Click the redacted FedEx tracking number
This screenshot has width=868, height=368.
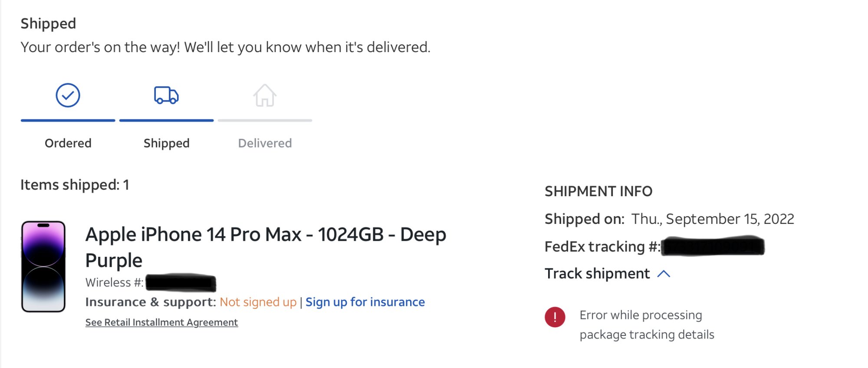pos(713,246)
